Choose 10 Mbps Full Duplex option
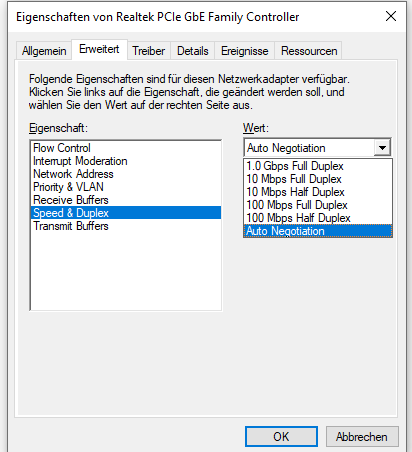 pyautogui.click(x=318, y=179)
